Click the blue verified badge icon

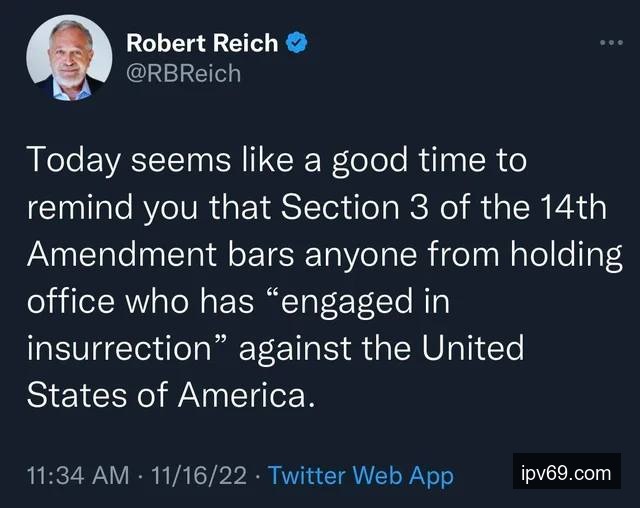(x=297, y=43)
